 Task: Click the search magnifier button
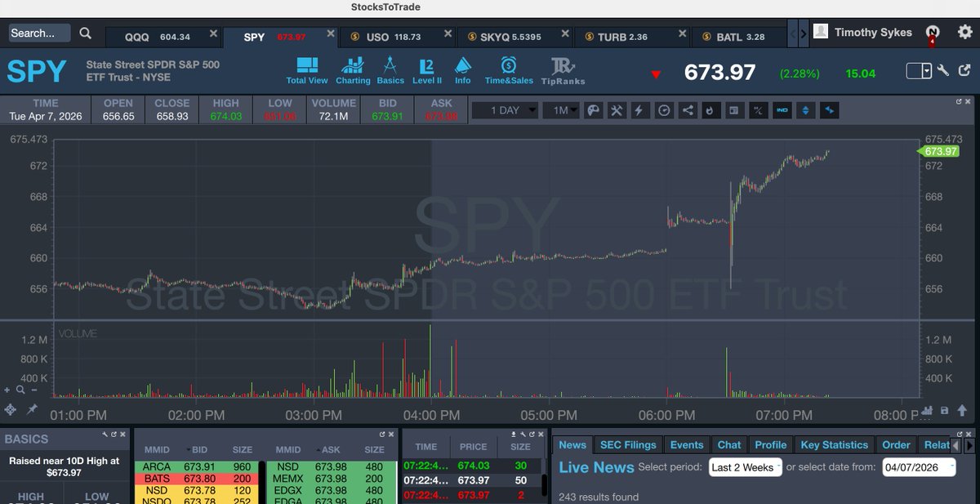click(x=86, y=32)
